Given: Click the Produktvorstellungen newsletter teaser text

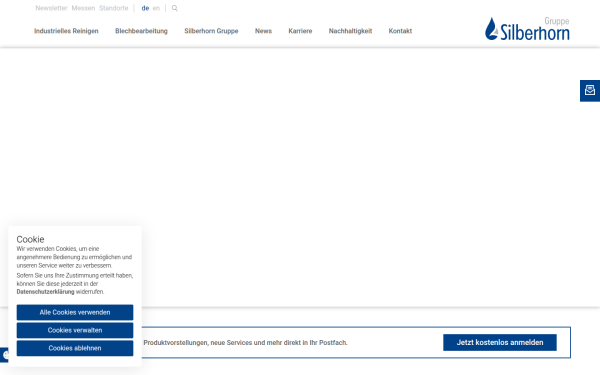Looking at the screenshot, I should (245, 342).
